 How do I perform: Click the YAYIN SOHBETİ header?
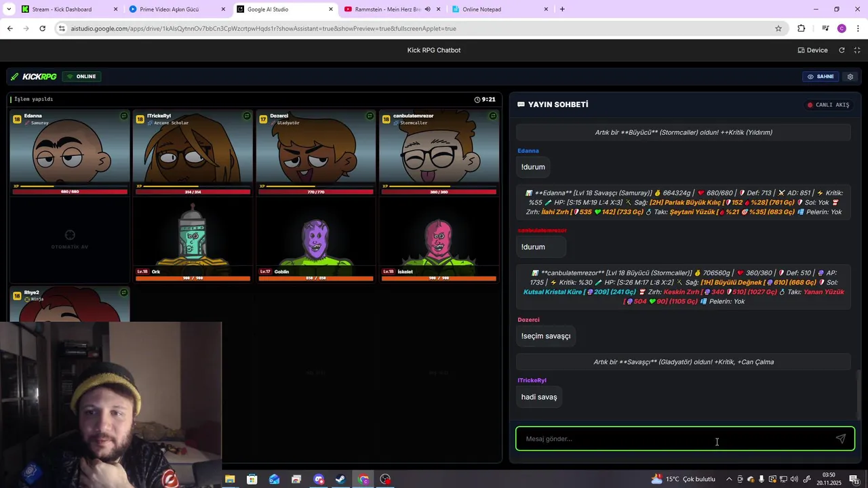[x=553, y=105]
